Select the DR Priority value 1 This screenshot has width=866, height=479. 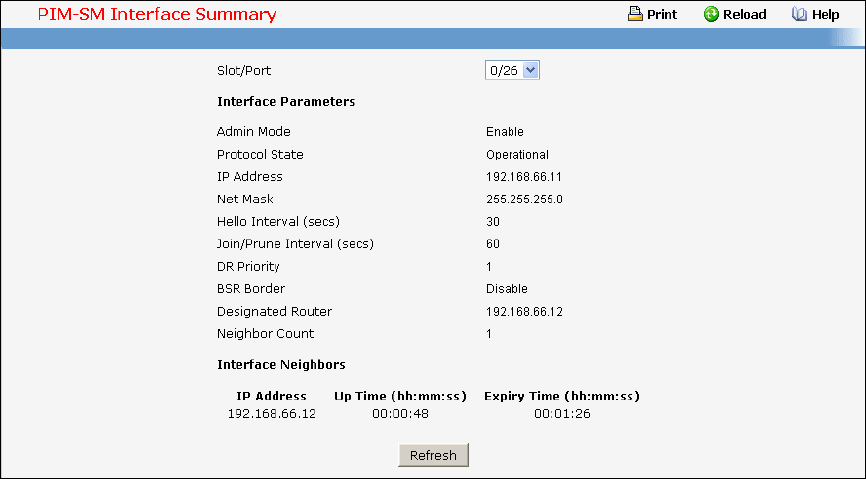click(489, 266)
